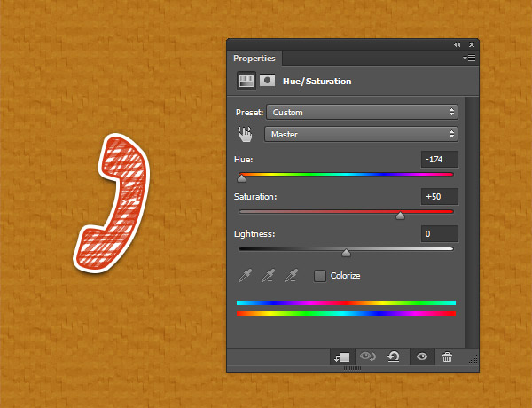Select the plain eyedropper tool
Image resolution: width=532 pixels, height=408 pixels.
(246, 276)
